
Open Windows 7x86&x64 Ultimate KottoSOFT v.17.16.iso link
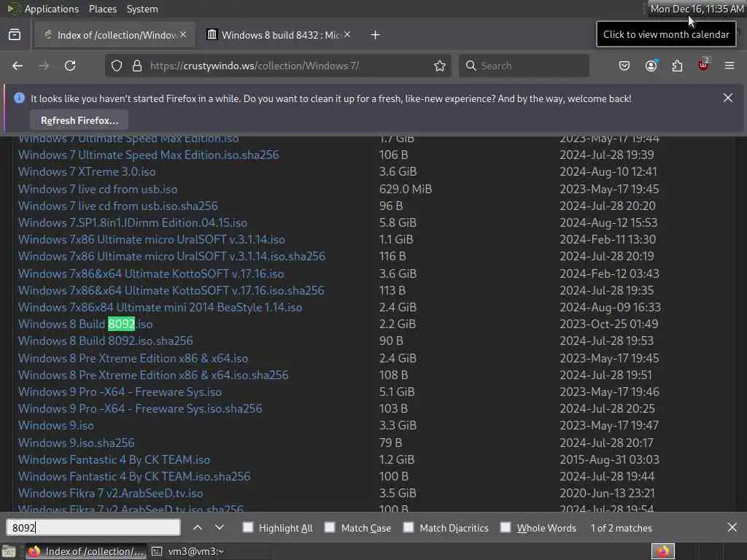click(x=151, y=274)
